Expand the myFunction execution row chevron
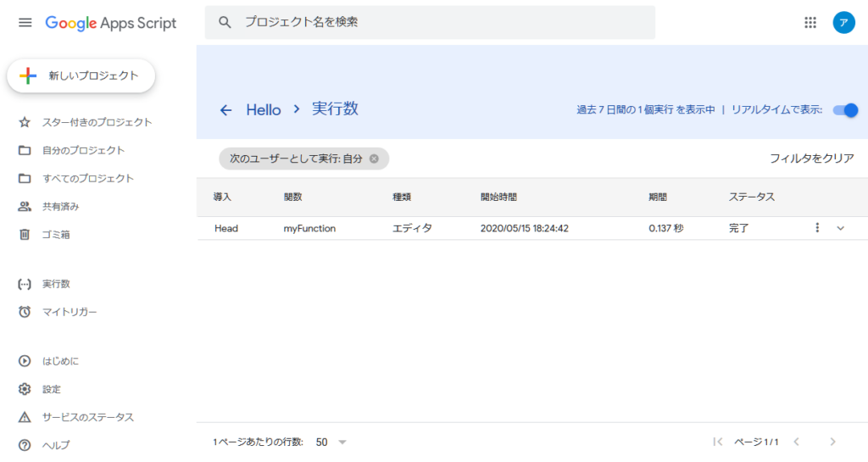This screenshot has height=462, width=868. [841, 228]
